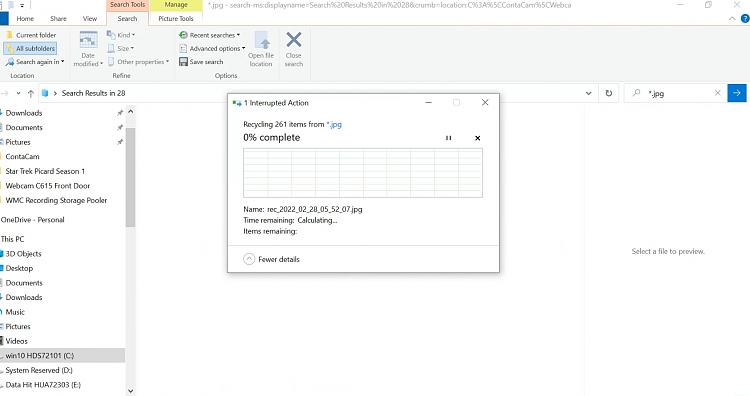Image resolution: width=750 pixels, height=396 pixels.
Task: Cancel the recycling operation
Action: [x=477, y=138]
